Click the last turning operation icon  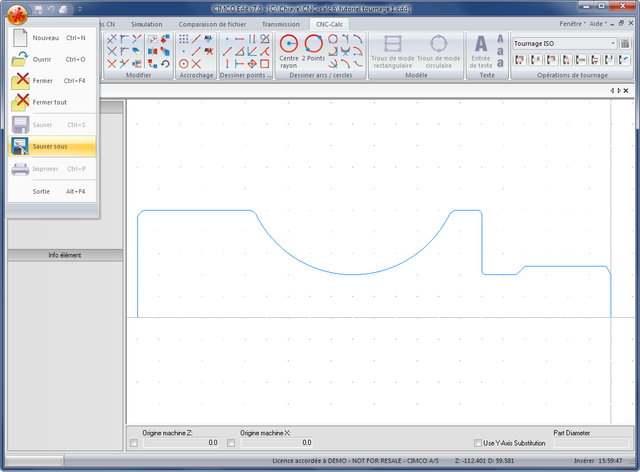624,60
